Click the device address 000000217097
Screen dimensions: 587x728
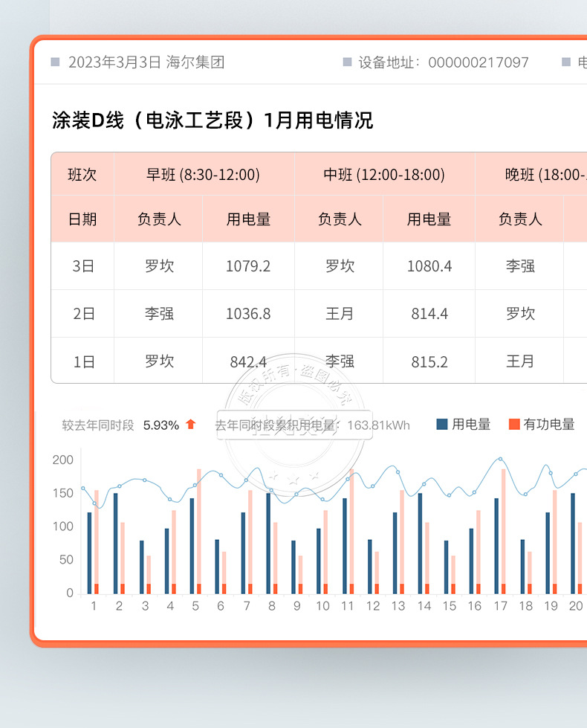click(x=478, y=62)
